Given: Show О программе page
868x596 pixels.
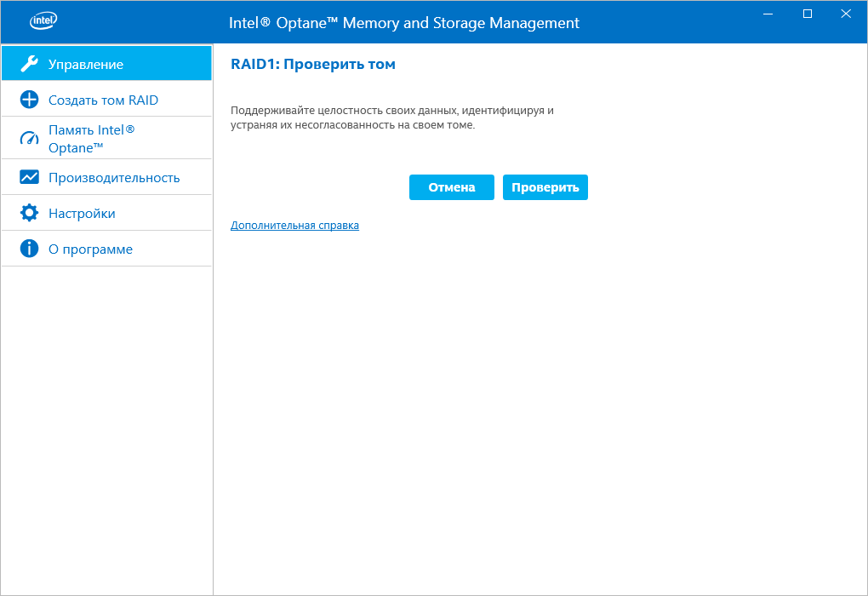Looking at the screenshot, I should click(107, 249).
